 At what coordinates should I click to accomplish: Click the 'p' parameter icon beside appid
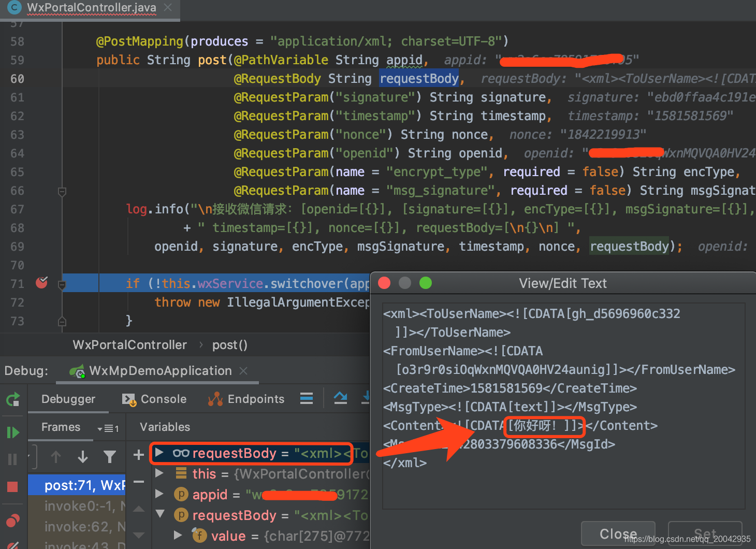point(181,495)
